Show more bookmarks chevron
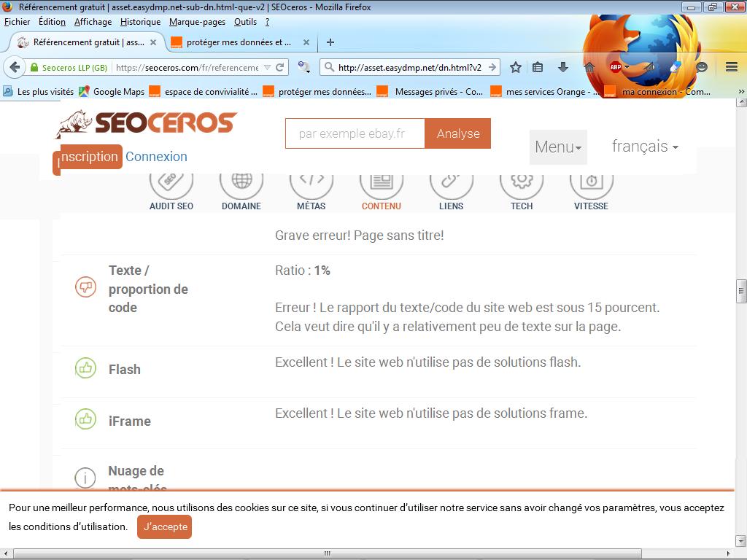 pos(741,91)
